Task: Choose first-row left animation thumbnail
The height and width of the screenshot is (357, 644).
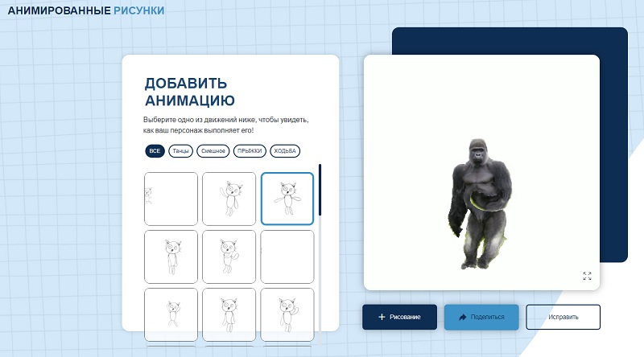Action: tap(171, 199)
